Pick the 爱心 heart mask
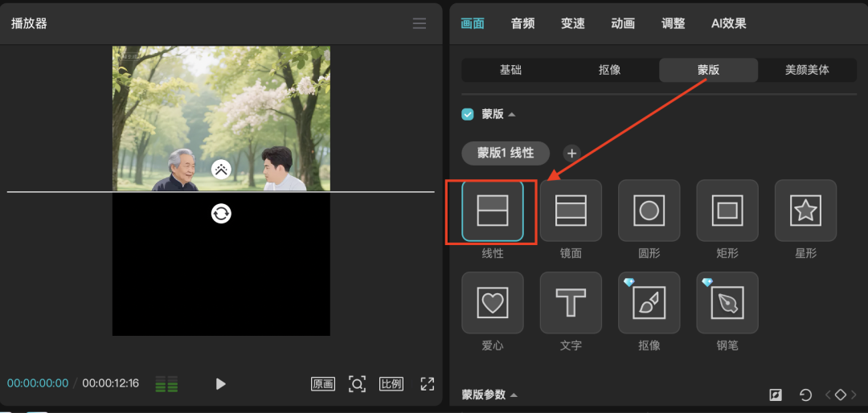 pyautogui.click(x=492, y=302)
